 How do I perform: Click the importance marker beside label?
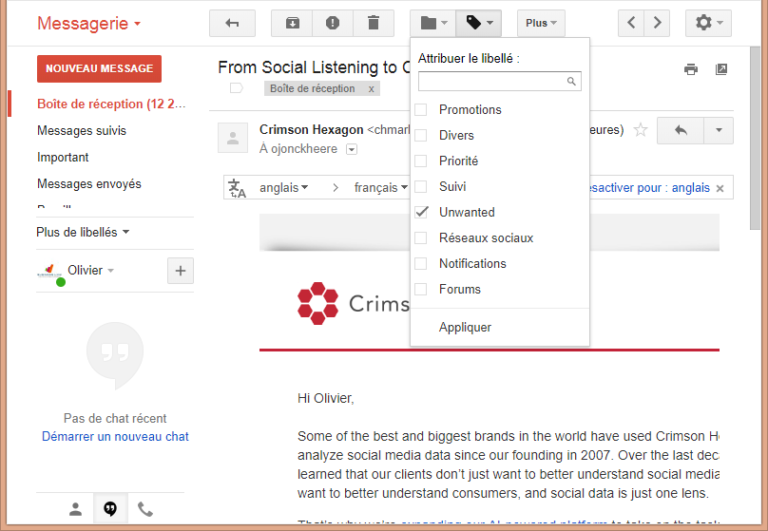tap(237, 88)
